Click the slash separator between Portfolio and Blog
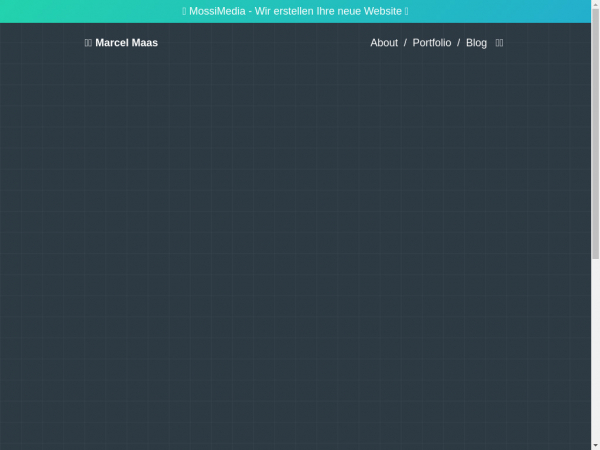The width and height of the screenshot is (600, 450). 458,43
